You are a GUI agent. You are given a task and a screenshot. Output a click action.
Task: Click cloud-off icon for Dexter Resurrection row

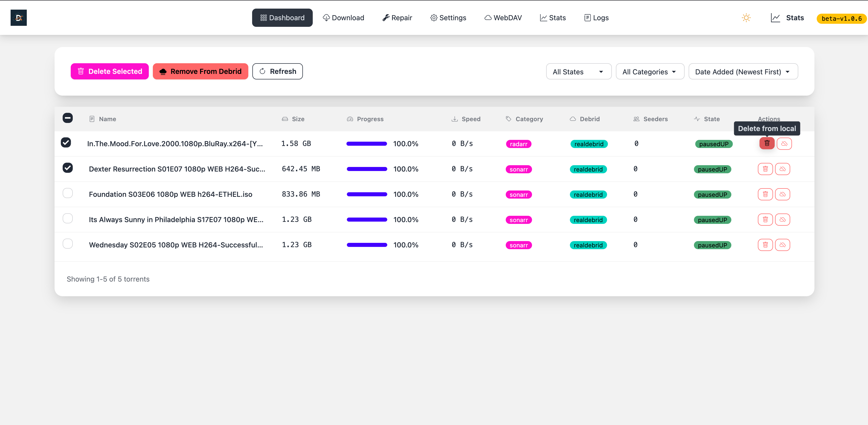[782, 169]
